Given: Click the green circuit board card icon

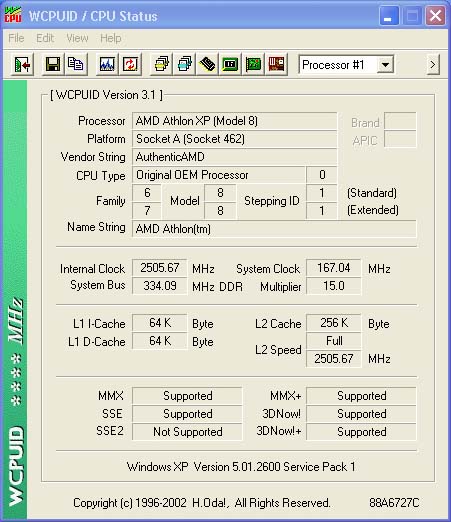Looking at the screenshot, I should click(253, 64).
